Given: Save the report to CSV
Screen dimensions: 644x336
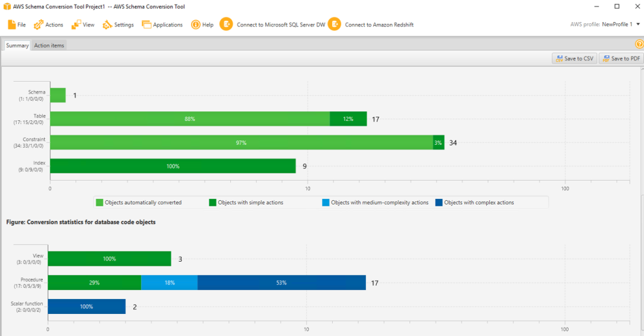Looking at the screenshot, I should point(574,59).
